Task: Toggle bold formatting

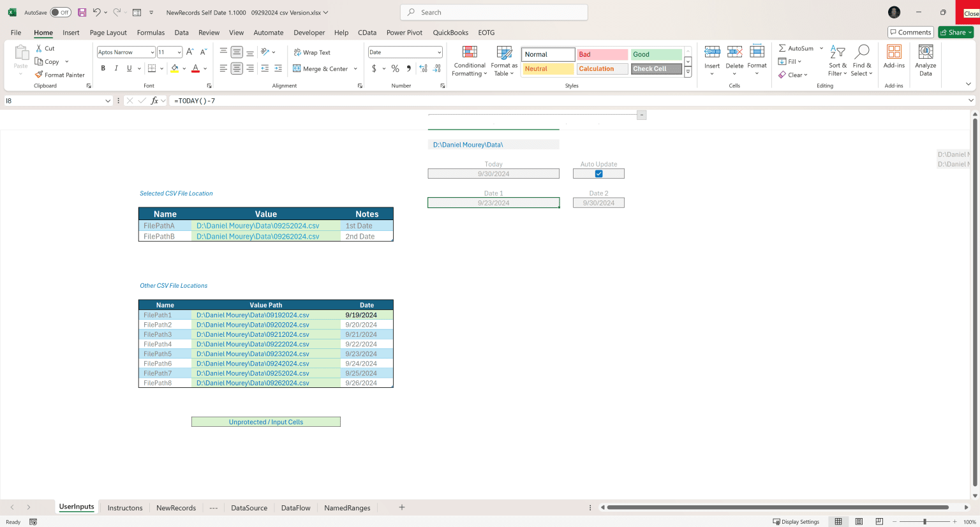Action: (103, 68)
